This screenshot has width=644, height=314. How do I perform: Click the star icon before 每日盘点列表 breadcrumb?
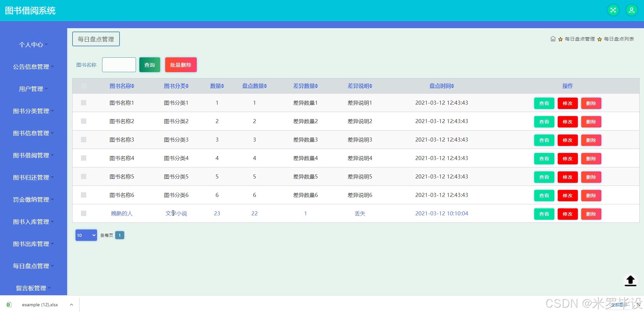tap(600, 39)
